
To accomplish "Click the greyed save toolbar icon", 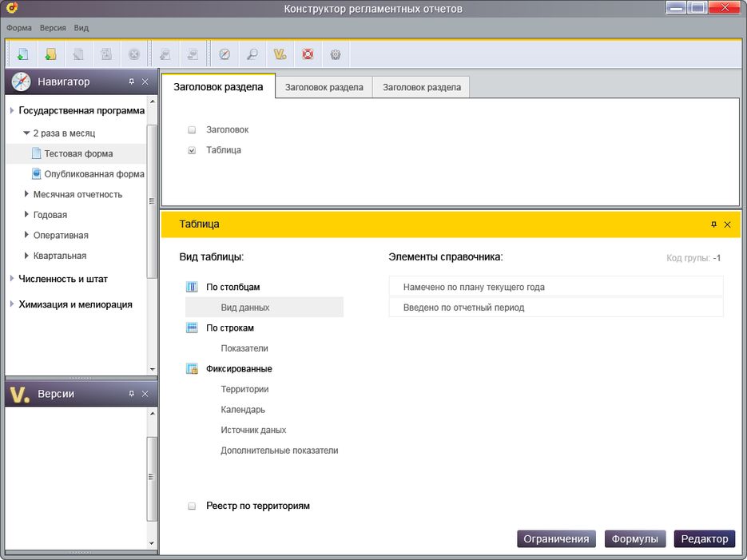I will (105, 54).
